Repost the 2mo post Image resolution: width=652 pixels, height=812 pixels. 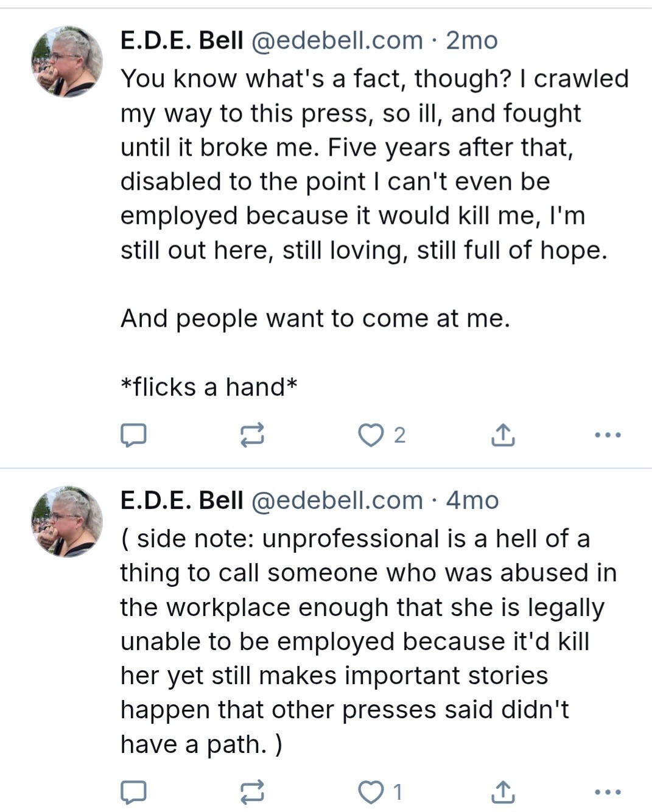(252, 435)
